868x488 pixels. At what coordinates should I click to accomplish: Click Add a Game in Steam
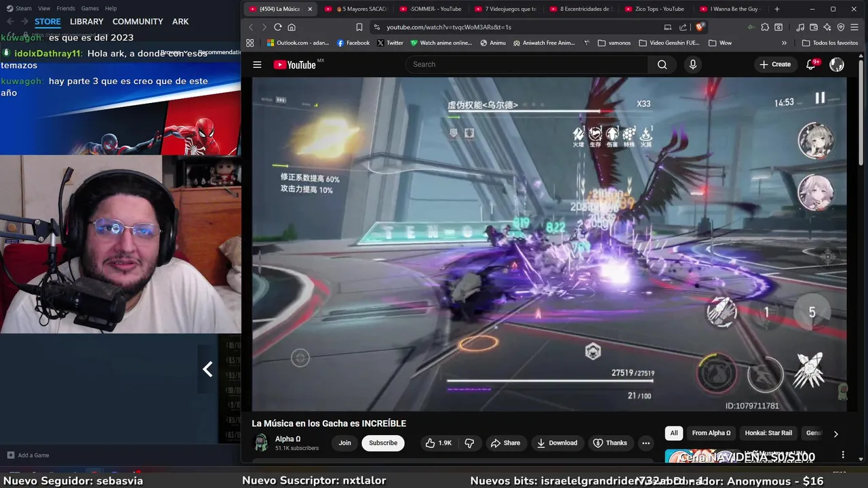click(x=28, y=455)
